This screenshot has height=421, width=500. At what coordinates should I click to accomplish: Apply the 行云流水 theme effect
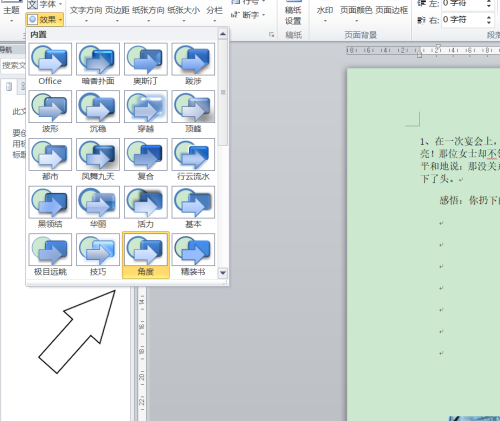point(193,159)
